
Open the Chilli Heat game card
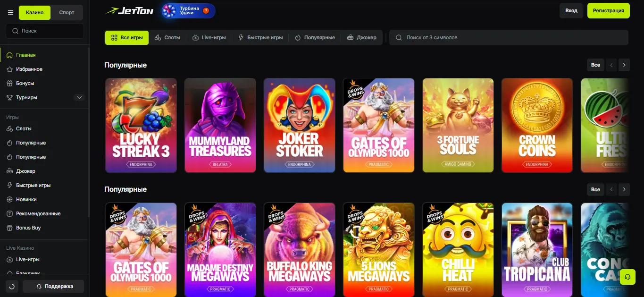(x=458, y=250)
